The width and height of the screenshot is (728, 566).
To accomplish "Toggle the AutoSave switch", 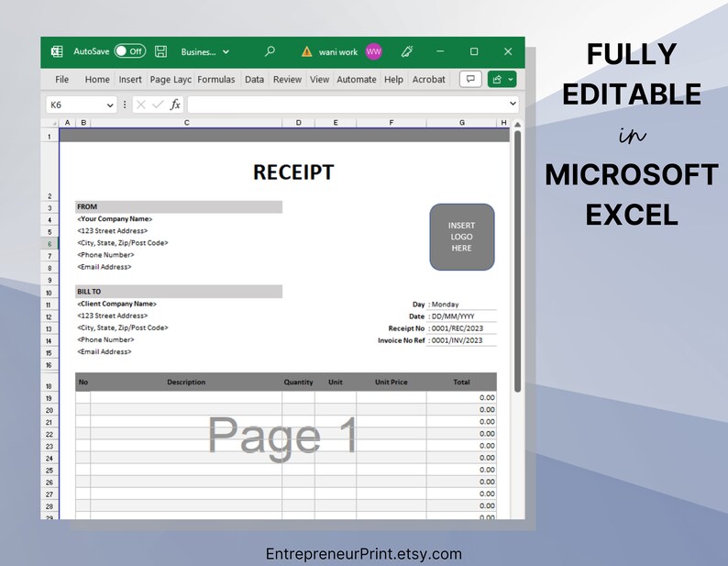I will tap(130, 51).
